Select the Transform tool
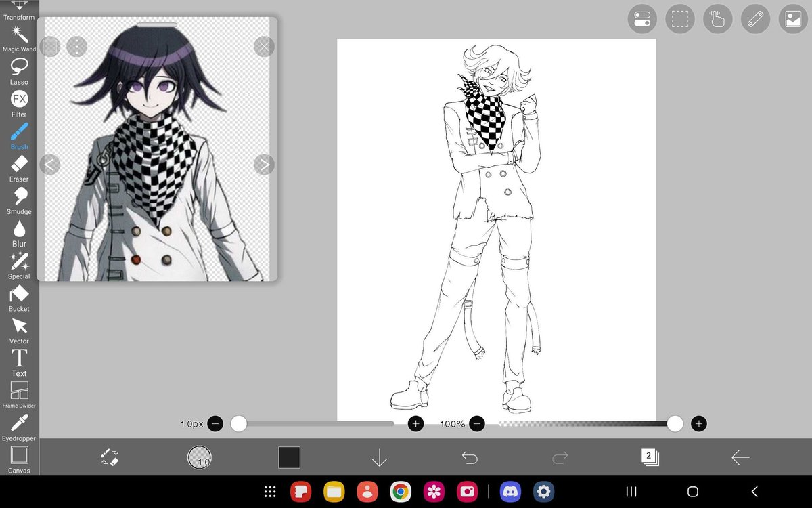This screenshot has height=508, width=812. click(x=19, y=9)
